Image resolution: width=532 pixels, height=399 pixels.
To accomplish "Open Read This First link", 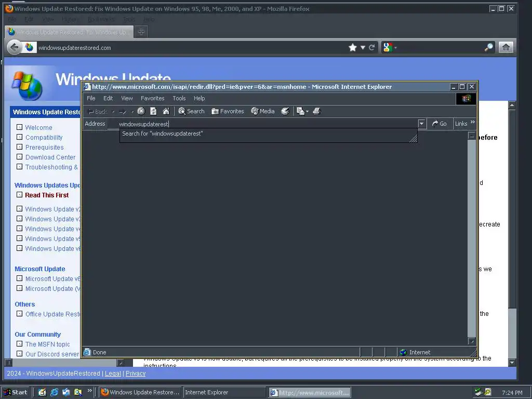I will 47,195.
